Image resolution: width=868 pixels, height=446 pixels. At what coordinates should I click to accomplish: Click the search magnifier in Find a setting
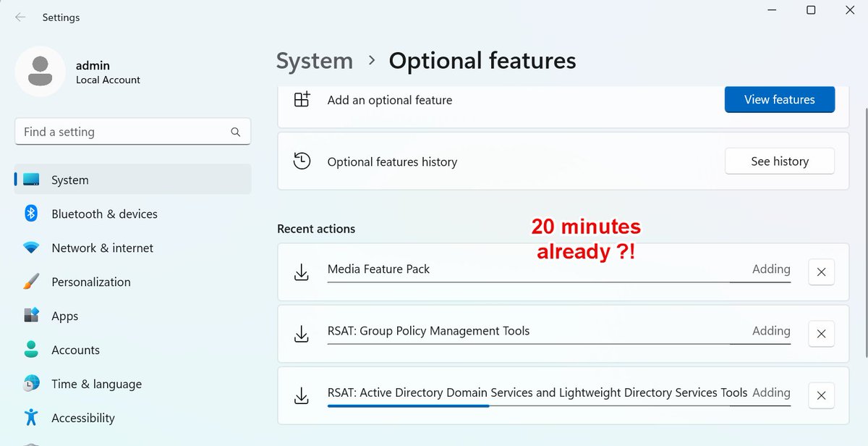(235, 132)
